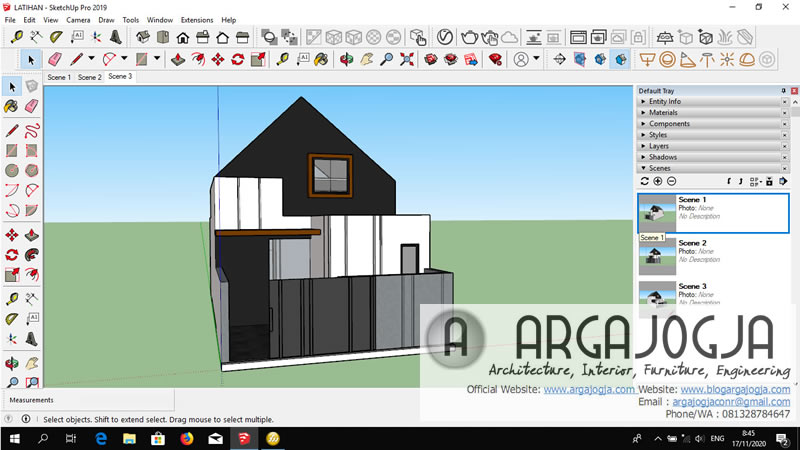Expand the Components panel
This screenshot has height=450, width=800.
[713, 124]
